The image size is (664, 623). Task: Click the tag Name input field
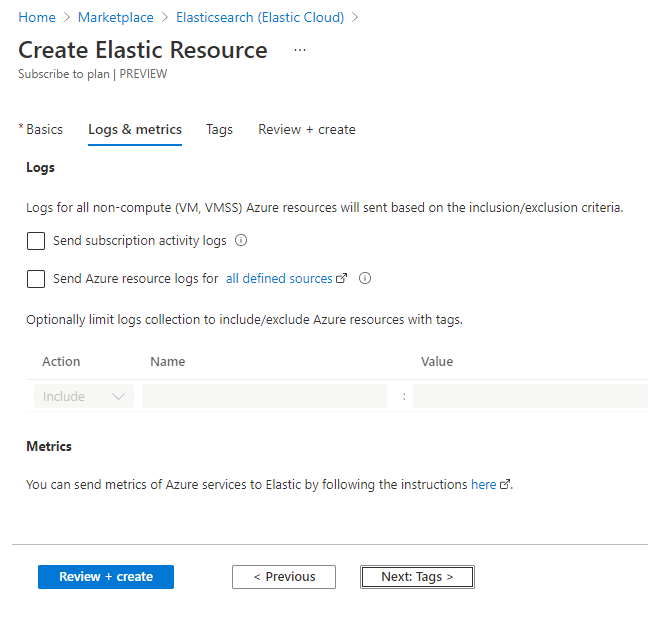264,397
